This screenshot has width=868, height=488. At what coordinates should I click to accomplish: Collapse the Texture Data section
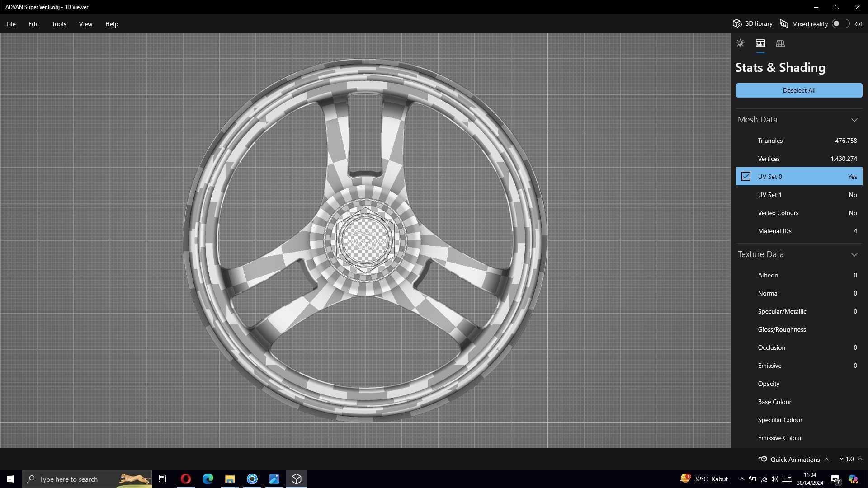854,254
